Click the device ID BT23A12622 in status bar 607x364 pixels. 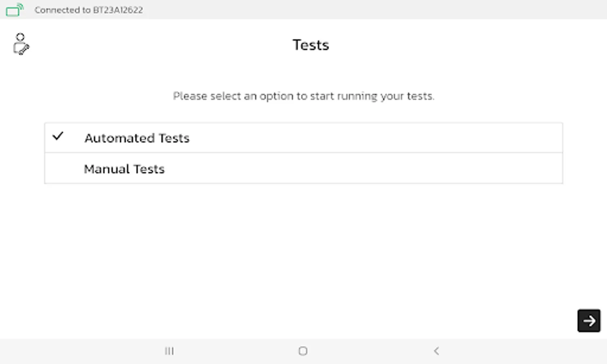pos(118,10)
